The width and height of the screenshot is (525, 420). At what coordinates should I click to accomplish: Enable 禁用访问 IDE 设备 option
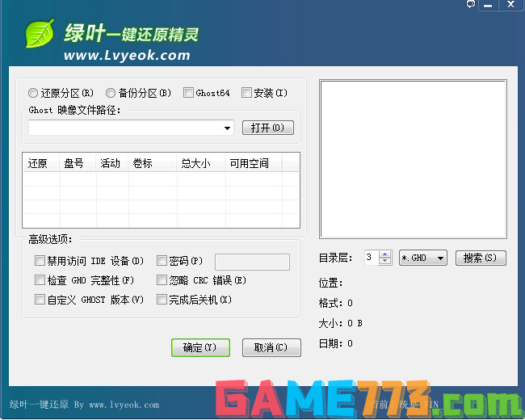tap(40, 261)
